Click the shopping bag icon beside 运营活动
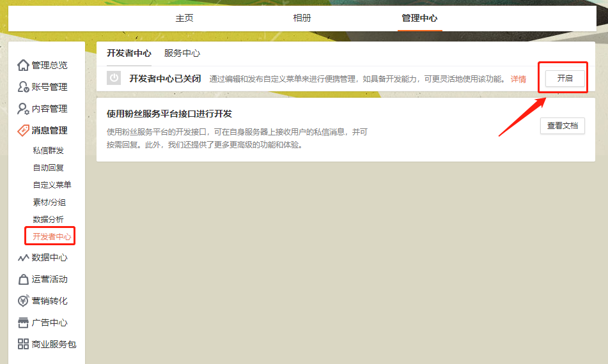Image resolution: width=608 pixels, height=364 pixels. coord(23,279)
